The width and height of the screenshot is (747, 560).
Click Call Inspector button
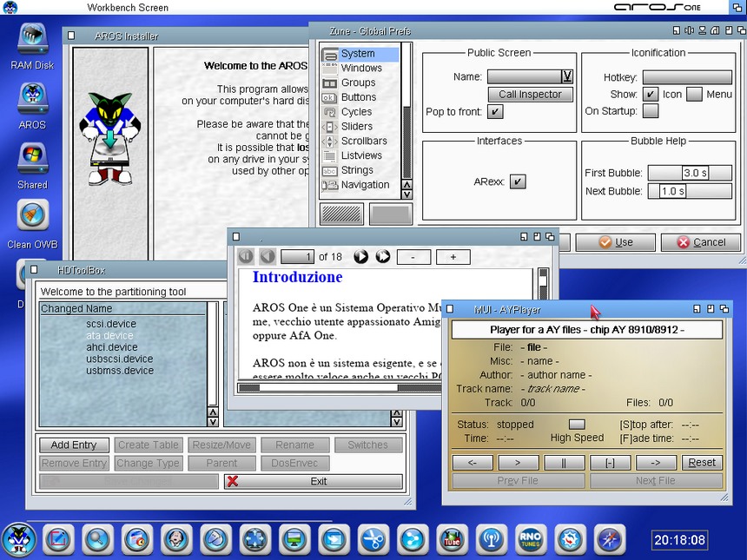530,95
